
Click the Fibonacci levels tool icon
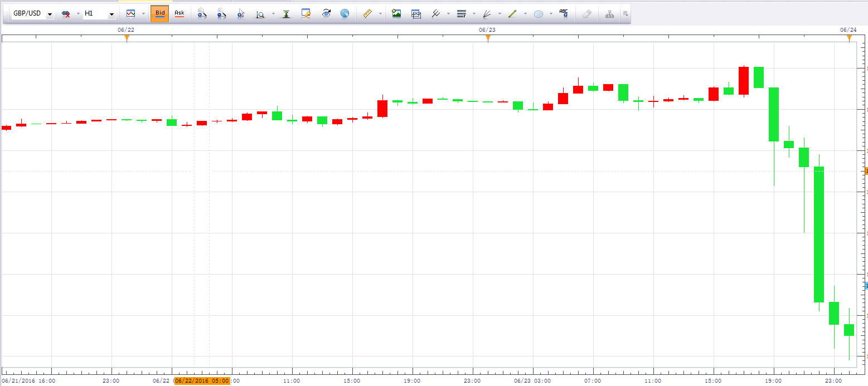coord(461,14)
